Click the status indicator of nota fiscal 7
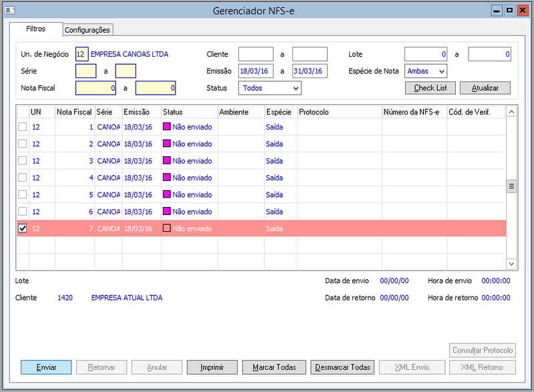Viewport: 534px width, 392px height. 166,228
